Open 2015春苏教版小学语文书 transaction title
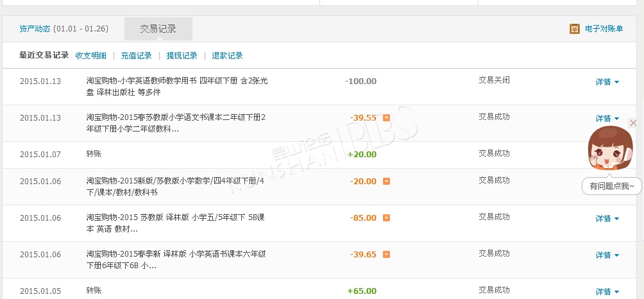644x299 pixels. click(176, 123)
